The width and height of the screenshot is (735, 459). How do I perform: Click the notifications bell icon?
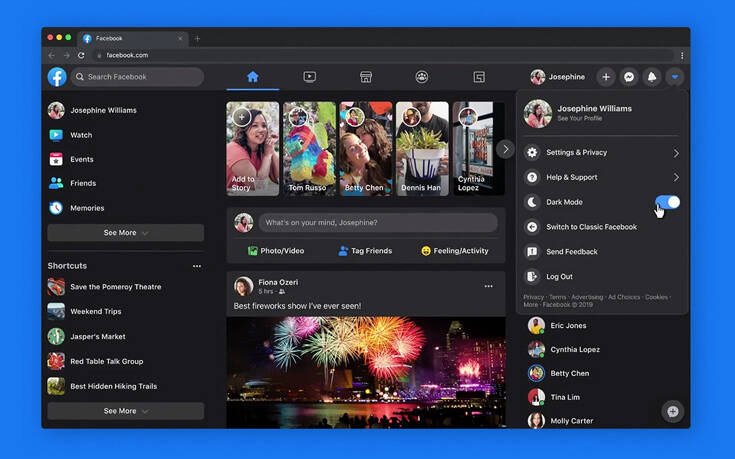tap(652, 77)
